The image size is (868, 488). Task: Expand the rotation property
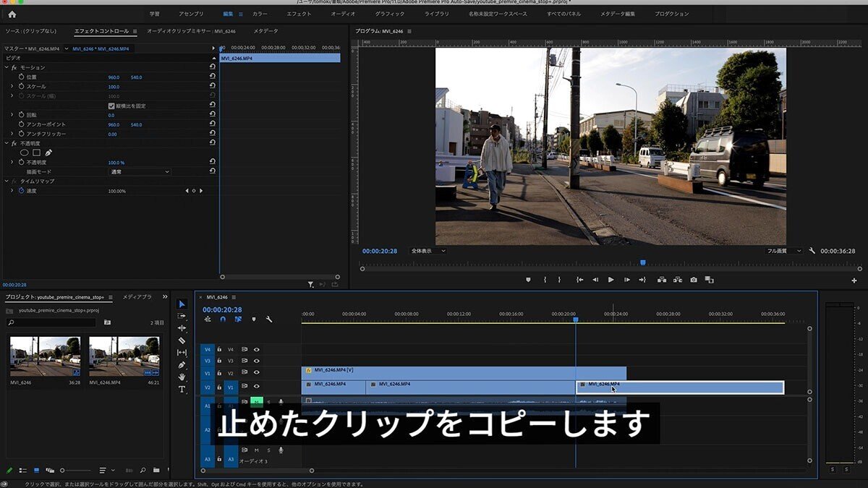coord(12,115)
